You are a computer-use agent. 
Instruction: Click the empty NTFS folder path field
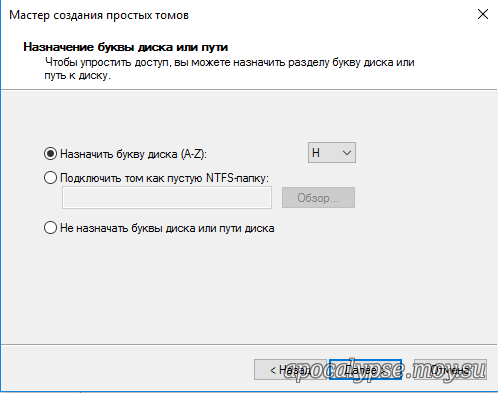click(x=167, y=198)
